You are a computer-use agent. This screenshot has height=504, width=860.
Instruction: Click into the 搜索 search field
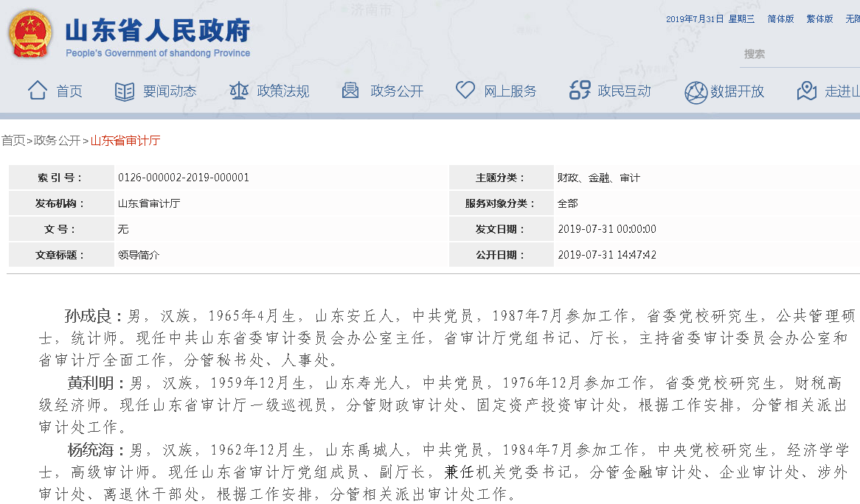[799, 55]
